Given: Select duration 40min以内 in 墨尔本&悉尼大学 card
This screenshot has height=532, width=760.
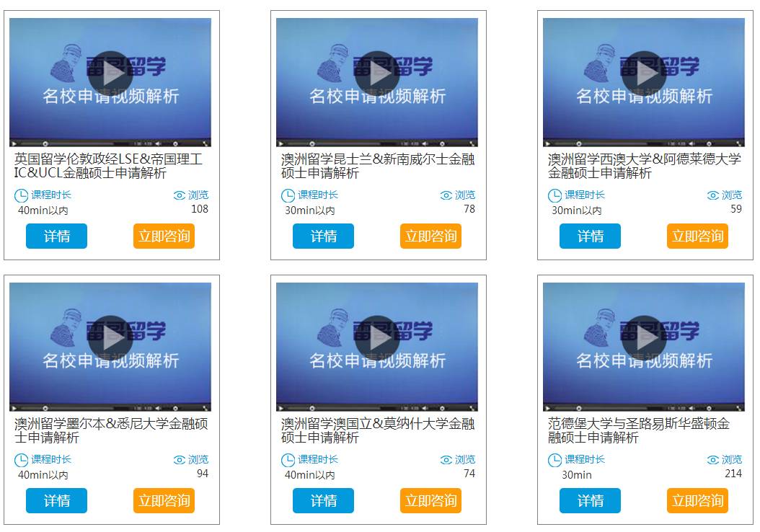Looking at the screenshot, I should coord(43,475).
